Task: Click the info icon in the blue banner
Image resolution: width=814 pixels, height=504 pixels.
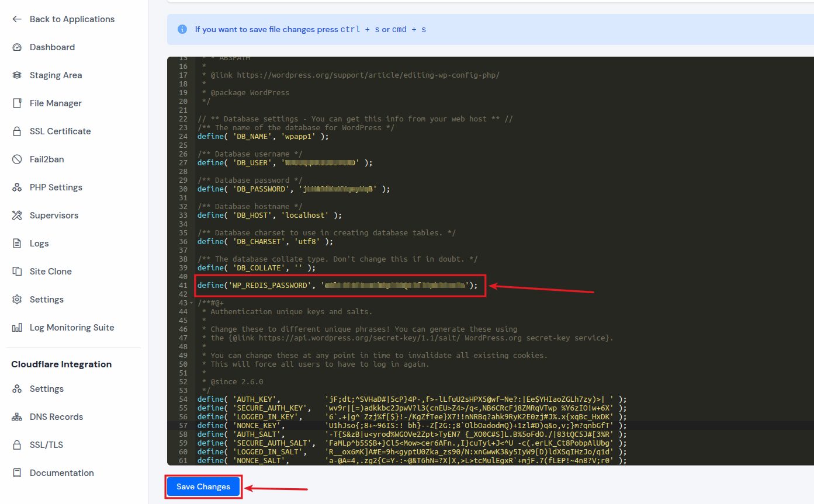Action: (182, 29)
